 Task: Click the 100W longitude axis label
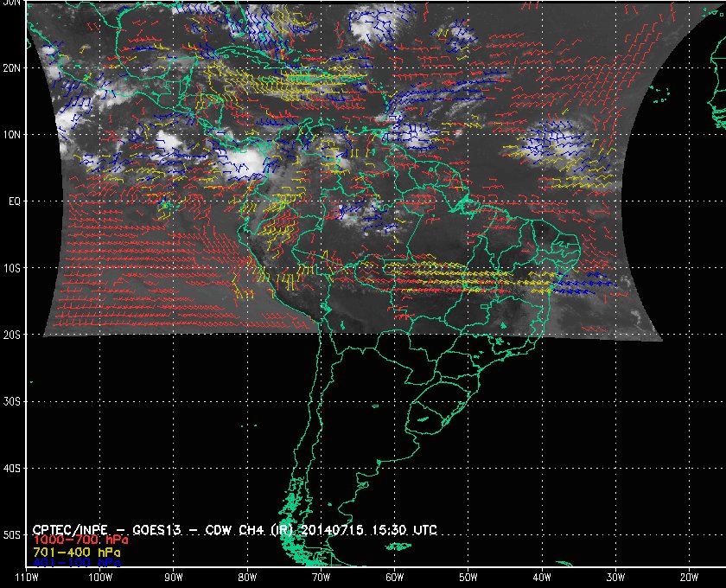click(x=99, y=578)
